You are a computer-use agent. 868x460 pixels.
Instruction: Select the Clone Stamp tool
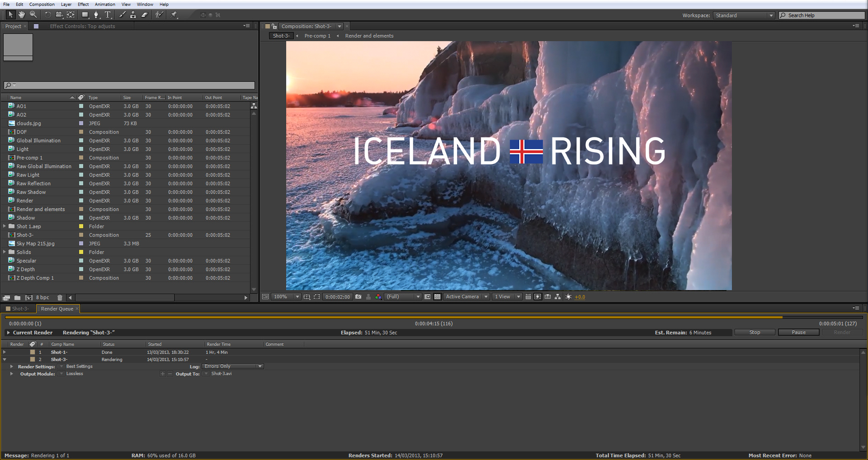click(x=133, y=14)
